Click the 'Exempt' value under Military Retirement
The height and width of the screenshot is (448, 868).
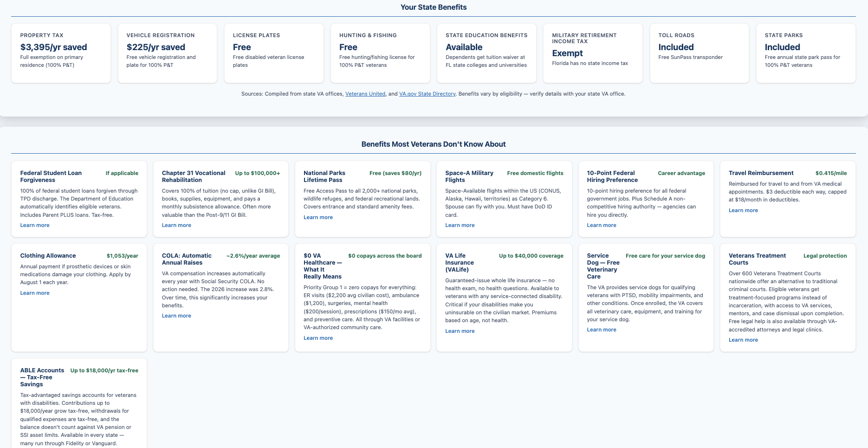(x=567, y=53)
